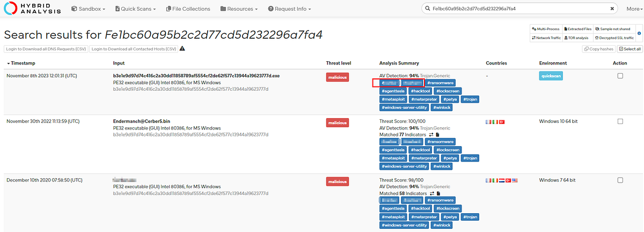Click the #trojan tag in the Windows 10 row
This screenshot has width=644, height=232.
pyautogui.click(x=470, y=158)
